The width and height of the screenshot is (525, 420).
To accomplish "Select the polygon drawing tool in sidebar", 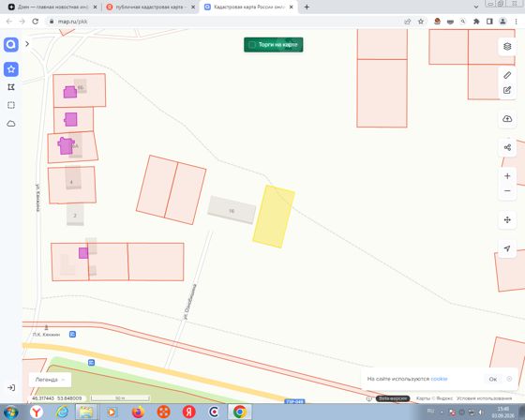I will [x=11, y=87].
